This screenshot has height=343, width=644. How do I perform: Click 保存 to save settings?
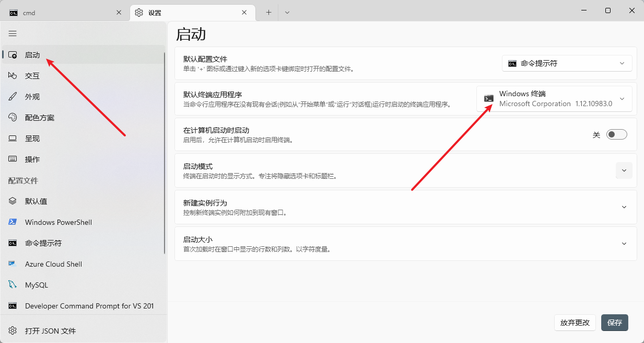615,323
